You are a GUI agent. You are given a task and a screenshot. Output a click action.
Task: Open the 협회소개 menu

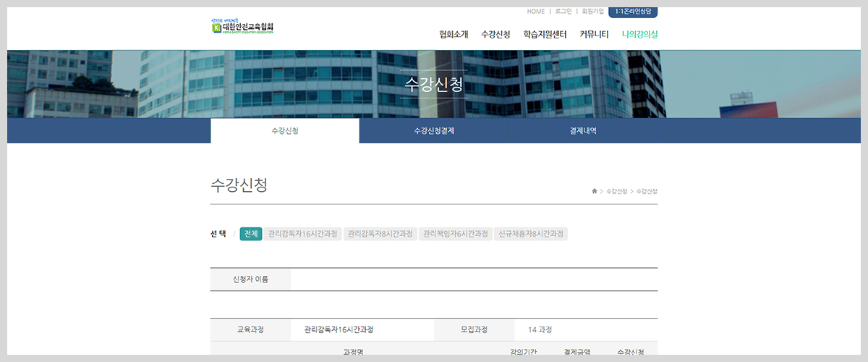[454, 34]
